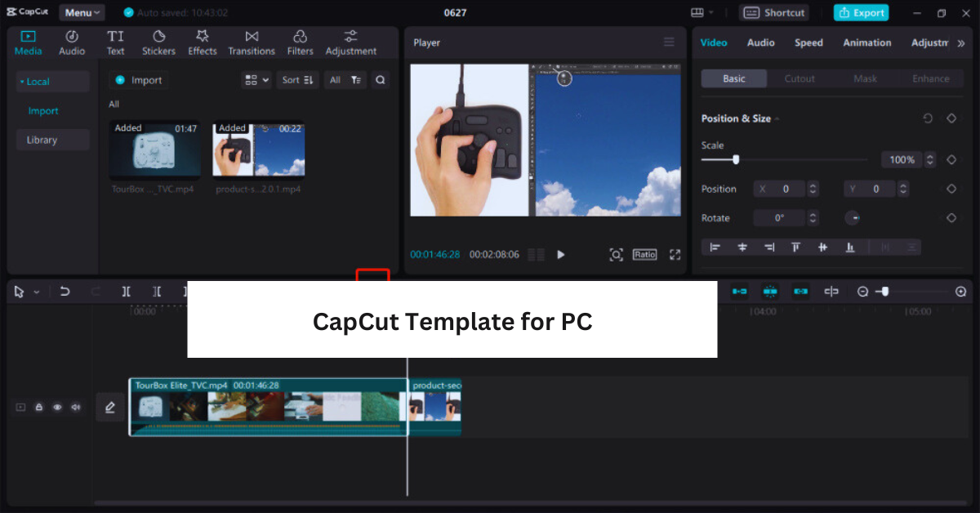Select the TourBox TVC media thumbnail
The width and height of the screenshot is (980, 513).
[x=155, y=150]
